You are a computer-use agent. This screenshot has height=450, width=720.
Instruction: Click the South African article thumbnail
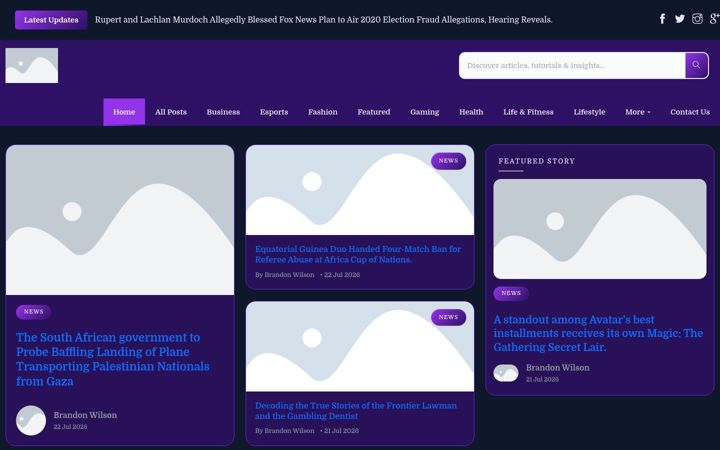click(120, 220)
